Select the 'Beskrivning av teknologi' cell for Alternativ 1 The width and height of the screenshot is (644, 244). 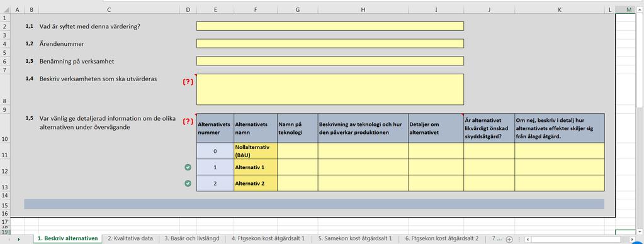tap(363, 167)
